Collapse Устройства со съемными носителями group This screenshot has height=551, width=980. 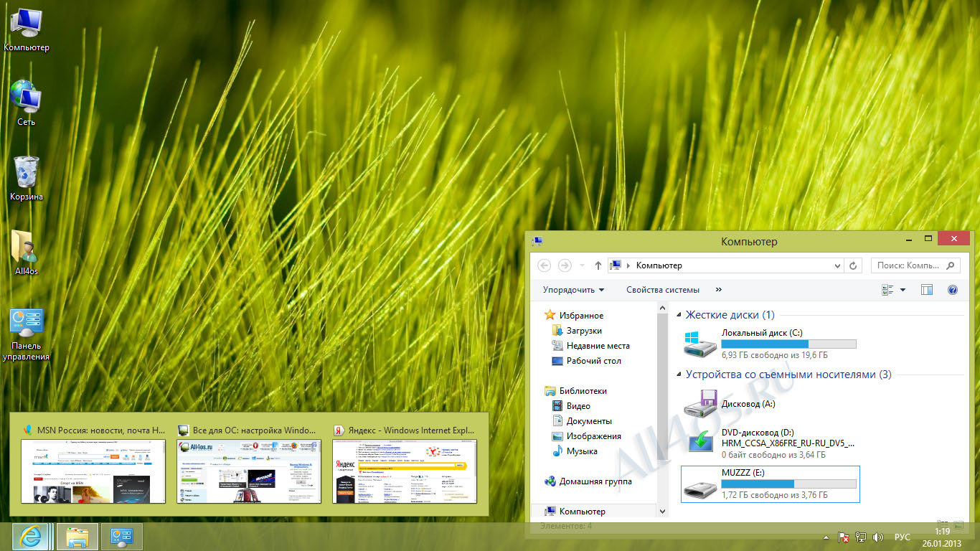tap(679, 375)
